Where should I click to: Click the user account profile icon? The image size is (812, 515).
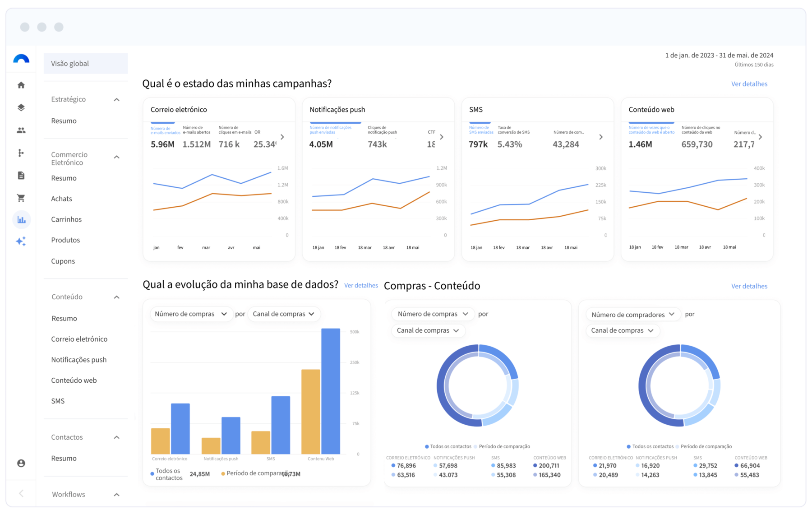click(x=21, y=463)
